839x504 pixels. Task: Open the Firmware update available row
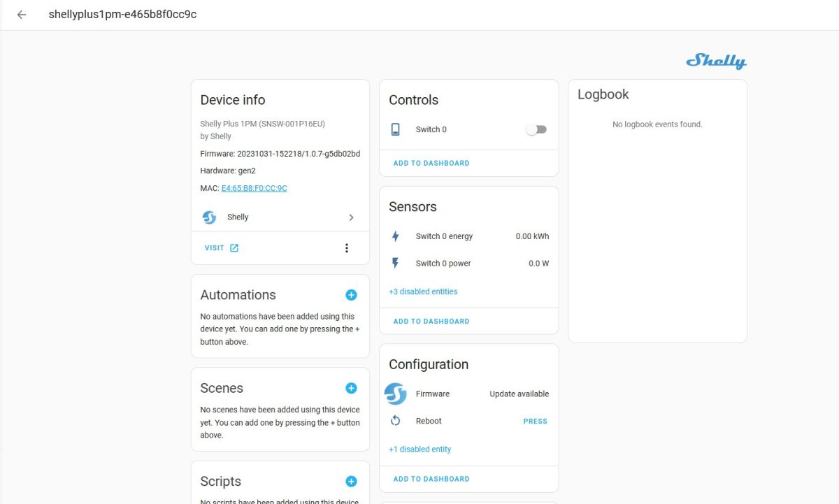pos(468,394)
